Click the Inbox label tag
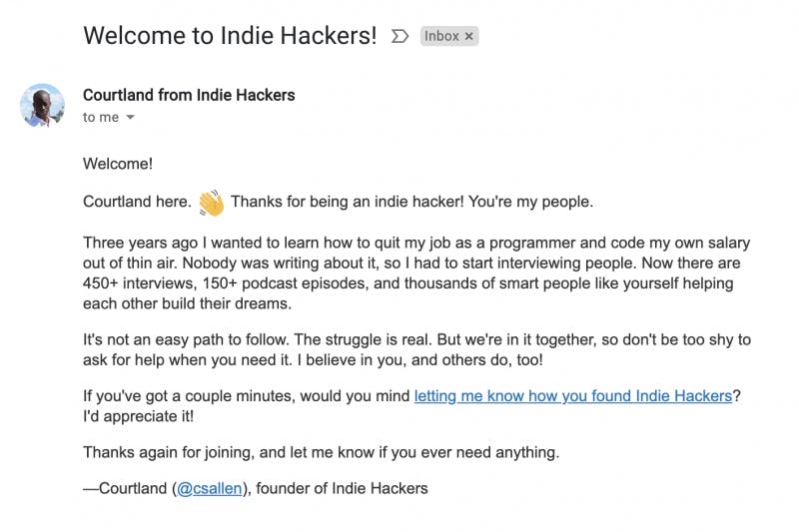 [x=441, y=36]
